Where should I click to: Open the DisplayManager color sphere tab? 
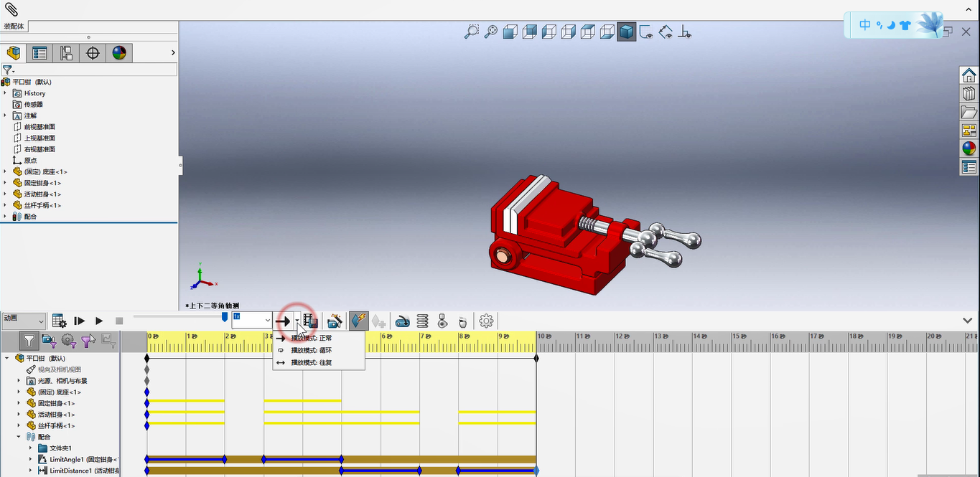(x=119, y=52)
